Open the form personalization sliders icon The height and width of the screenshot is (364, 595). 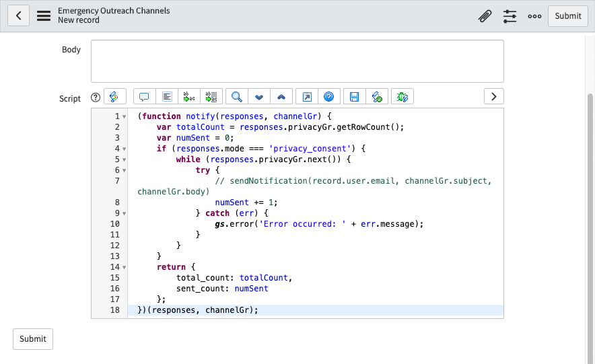coord(510,16)
